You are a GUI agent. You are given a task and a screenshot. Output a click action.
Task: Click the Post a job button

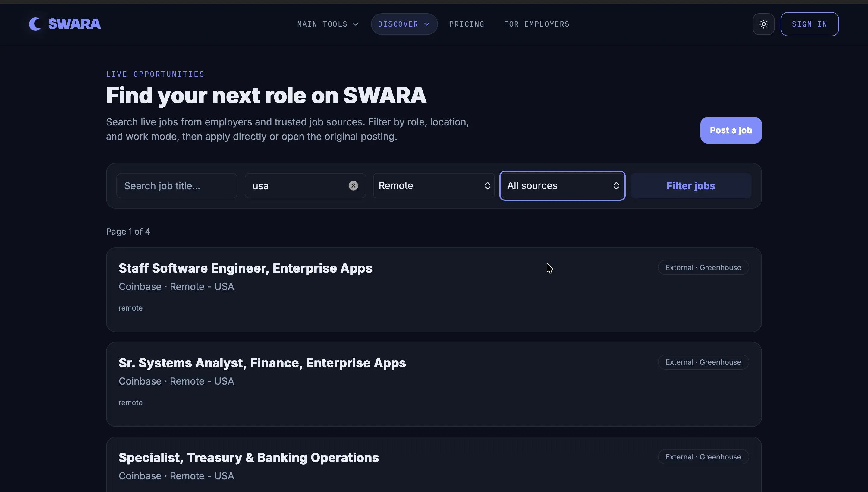click(x=731, y=130)
